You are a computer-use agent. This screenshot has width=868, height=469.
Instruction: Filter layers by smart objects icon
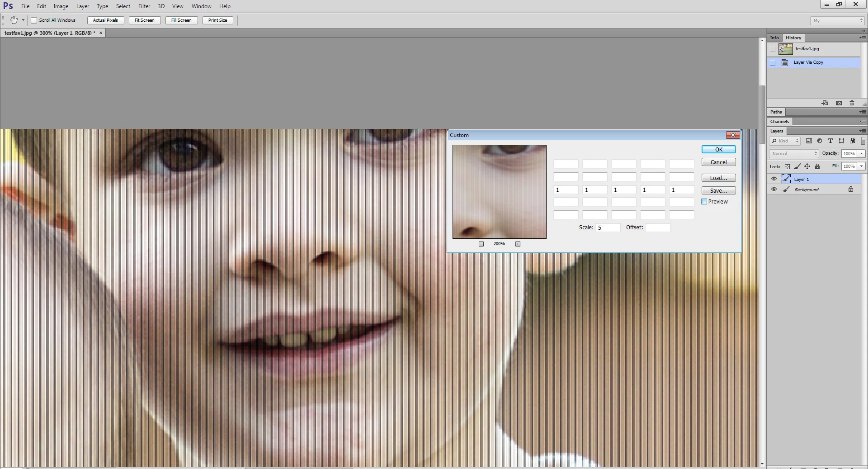(852, 141)
